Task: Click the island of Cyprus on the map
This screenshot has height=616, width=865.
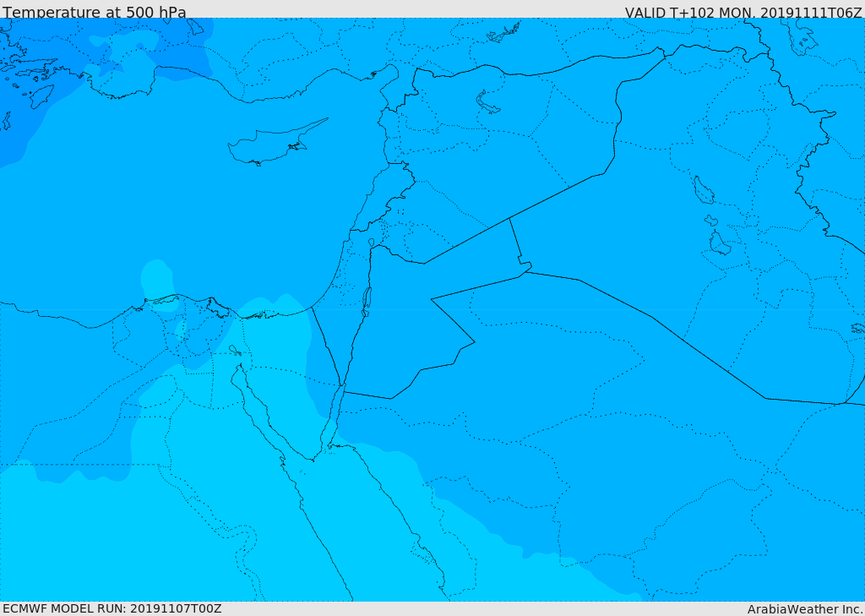Action: pyautogui.click(x=271, y=144)
